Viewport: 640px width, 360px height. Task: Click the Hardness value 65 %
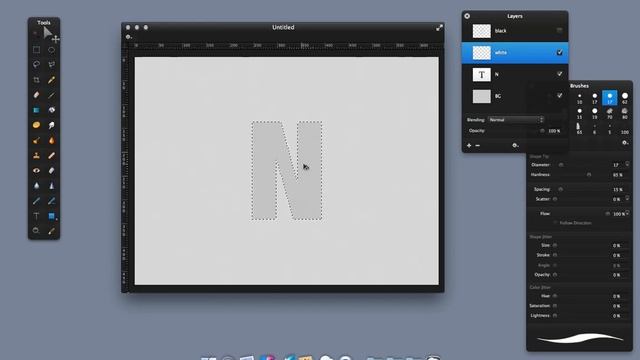tap(618, 175)
